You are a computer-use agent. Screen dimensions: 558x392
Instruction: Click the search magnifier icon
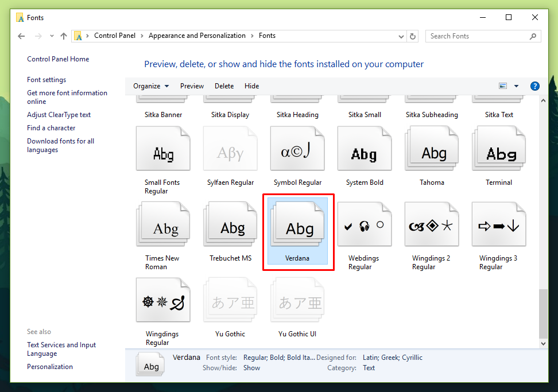(x=533, y=36)
